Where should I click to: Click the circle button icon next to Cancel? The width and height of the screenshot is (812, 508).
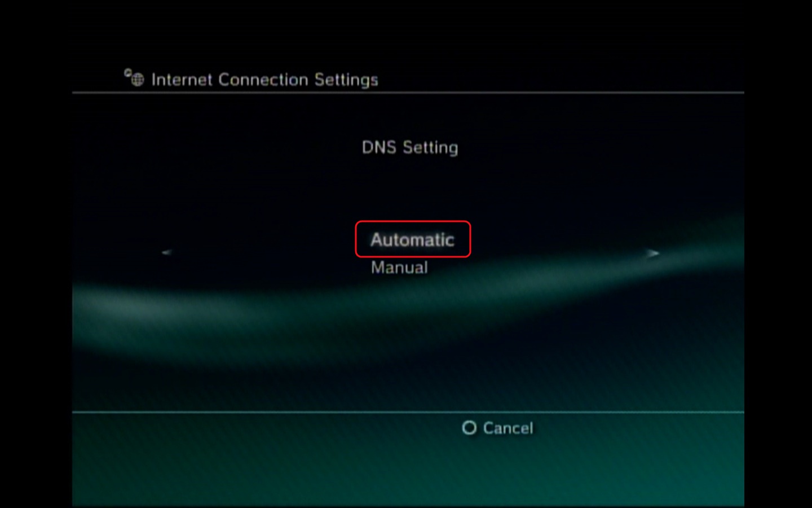469,428
